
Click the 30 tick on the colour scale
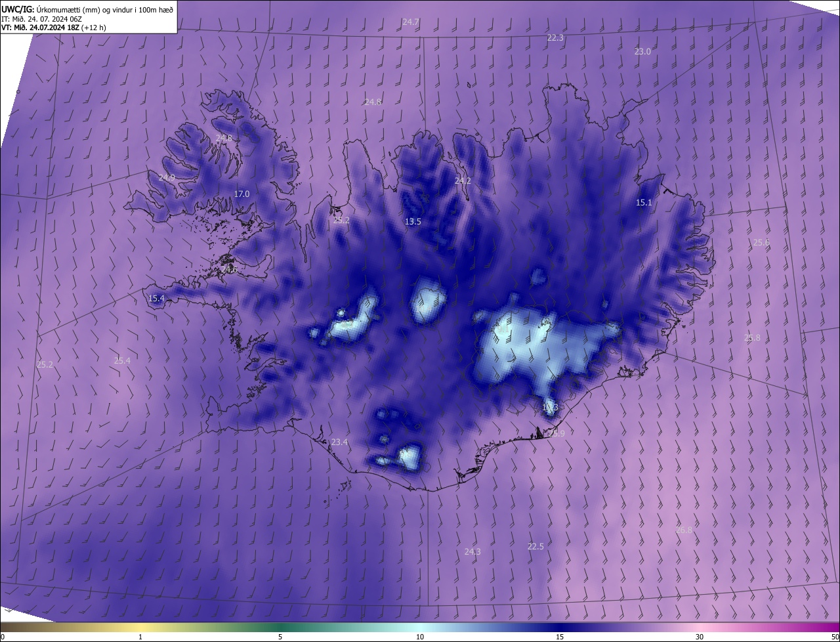coord(700,637)
